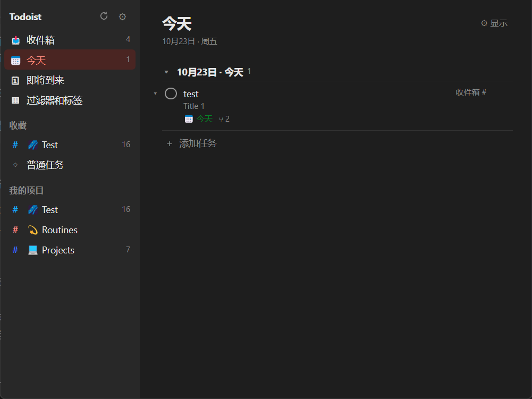Click rocket emoji of Test under 我的项目
This screenshot has width=532, height=399.
33,210
